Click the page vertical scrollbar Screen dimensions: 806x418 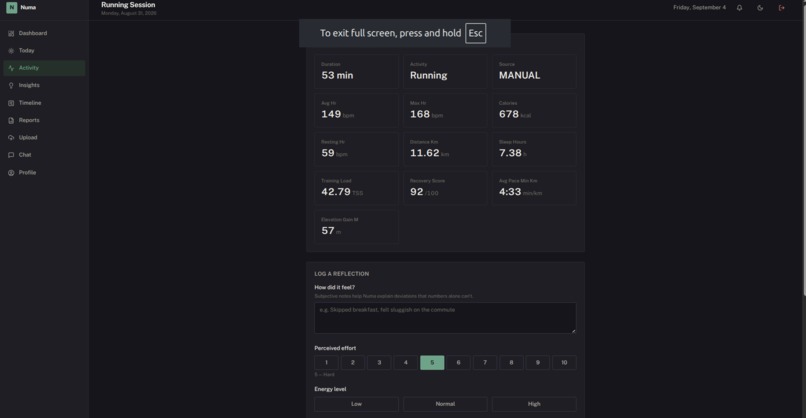(x=803, y=149)
